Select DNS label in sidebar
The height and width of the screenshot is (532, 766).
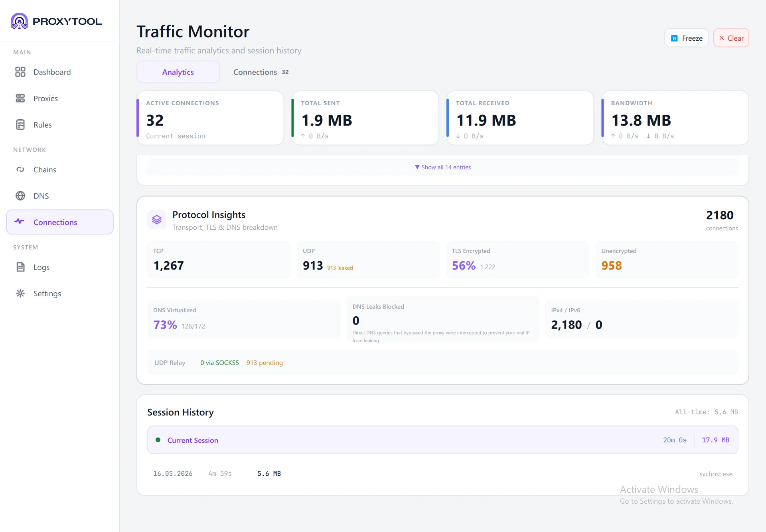tap(41, 196)
